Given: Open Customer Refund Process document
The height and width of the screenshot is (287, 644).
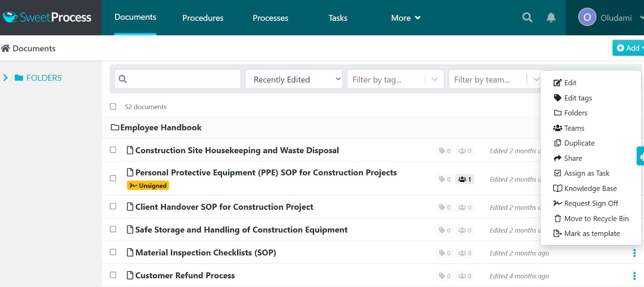Looking at the screenshot, I should tap(185, 275).
